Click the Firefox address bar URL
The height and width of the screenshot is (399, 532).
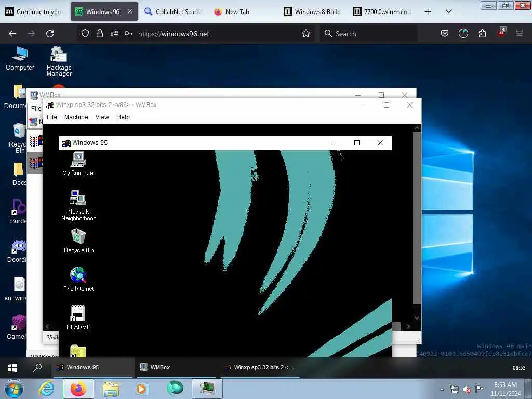point(174,34)
